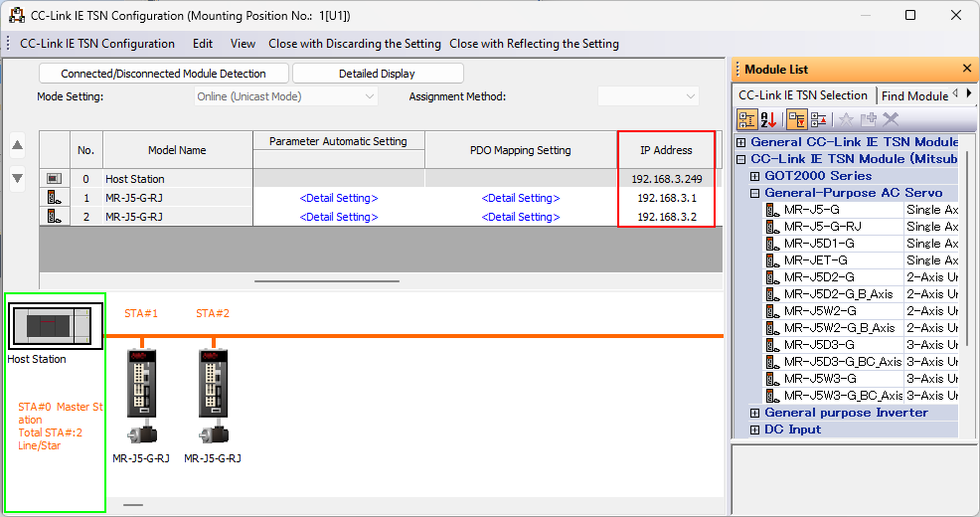The height and width of the screenshot is (517, 980).
Task: Click the favorites star icon
Action: click(x=846, y=119)
